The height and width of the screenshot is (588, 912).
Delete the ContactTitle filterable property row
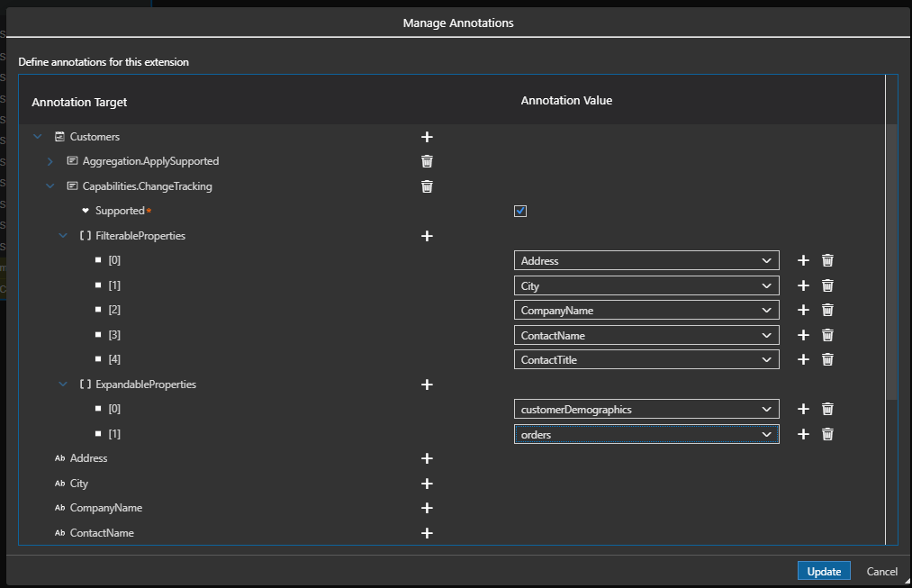click(827, 359)
